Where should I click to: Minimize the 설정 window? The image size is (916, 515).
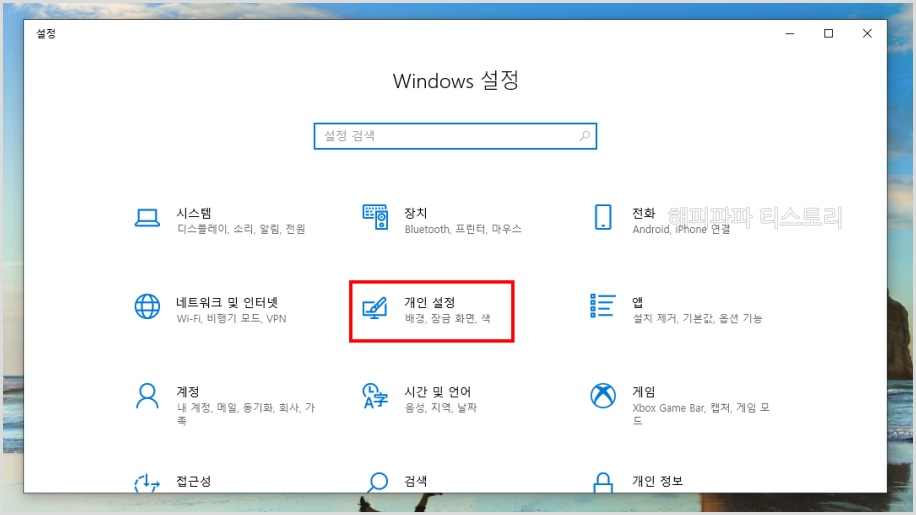790,34
